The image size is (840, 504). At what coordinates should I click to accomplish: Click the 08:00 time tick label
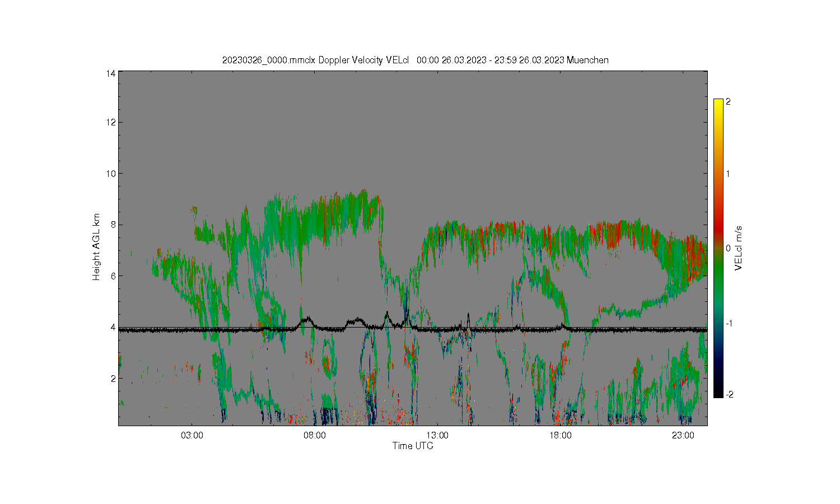coord(315,435)
